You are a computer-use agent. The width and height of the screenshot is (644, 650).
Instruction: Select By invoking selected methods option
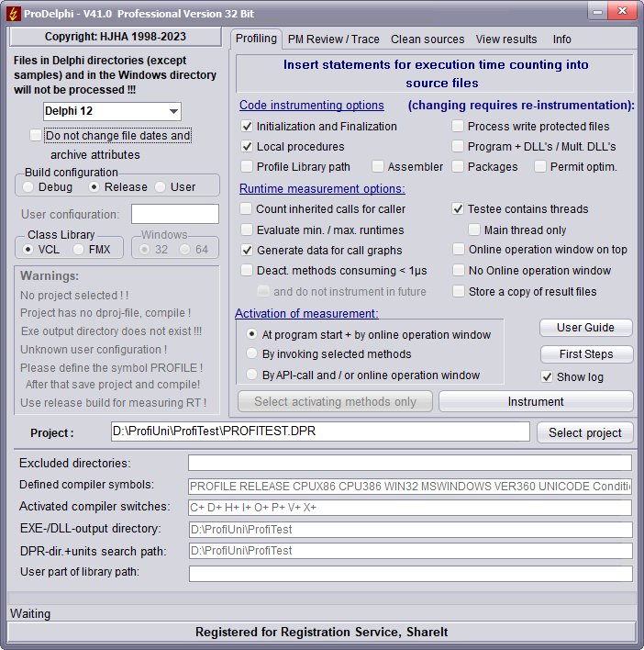(252, 353)
